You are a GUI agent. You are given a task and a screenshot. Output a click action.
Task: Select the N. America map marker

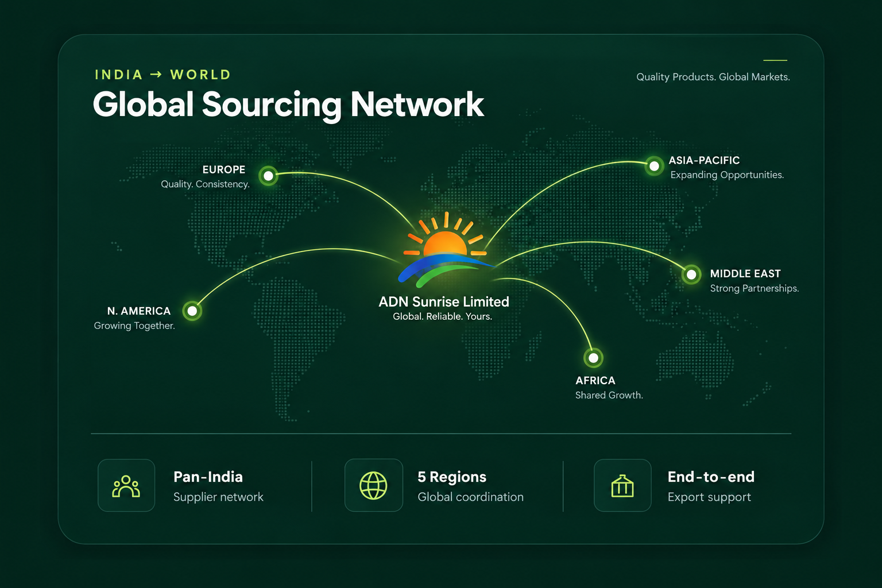coord(192,311)
